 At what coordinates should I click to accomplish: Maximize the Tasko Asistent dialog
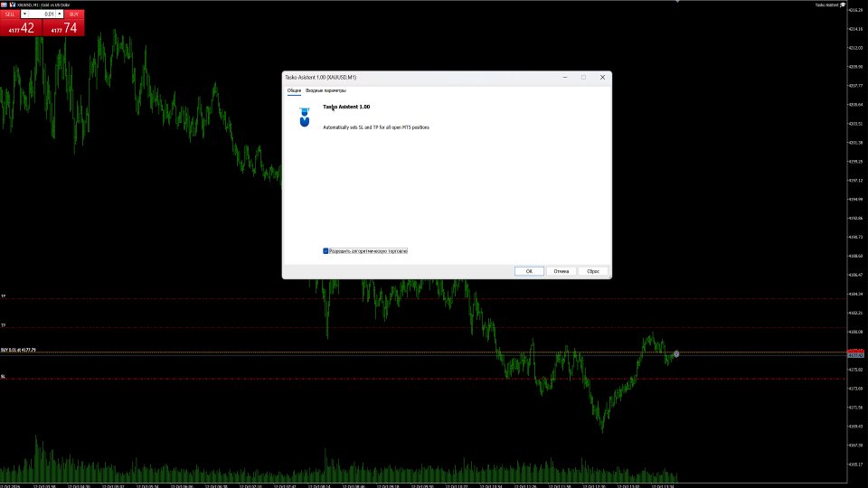click(583, 78)
